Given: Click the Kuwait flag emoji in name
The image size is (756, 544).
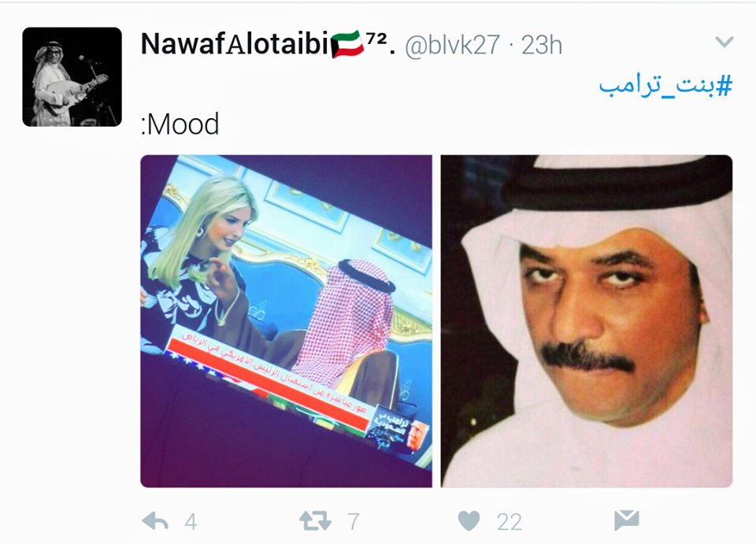Looking at the screenshot, I should pyautogui.click(x=347, y=44).
